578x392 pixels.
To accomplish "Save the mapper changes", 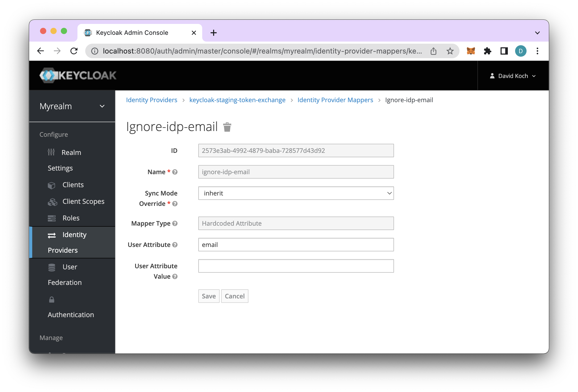I will pos(208,296).
